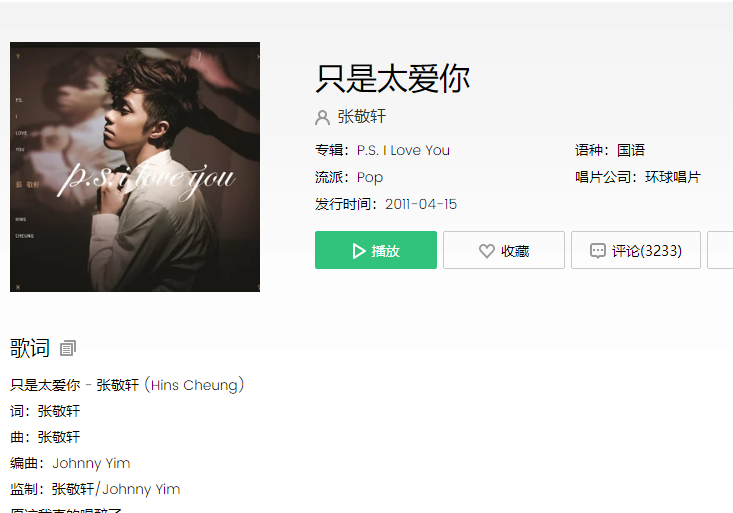This screenshot has width=733, height=513.
Task: Click the song title 只是太爱你
Action: (x=393, y=79)
